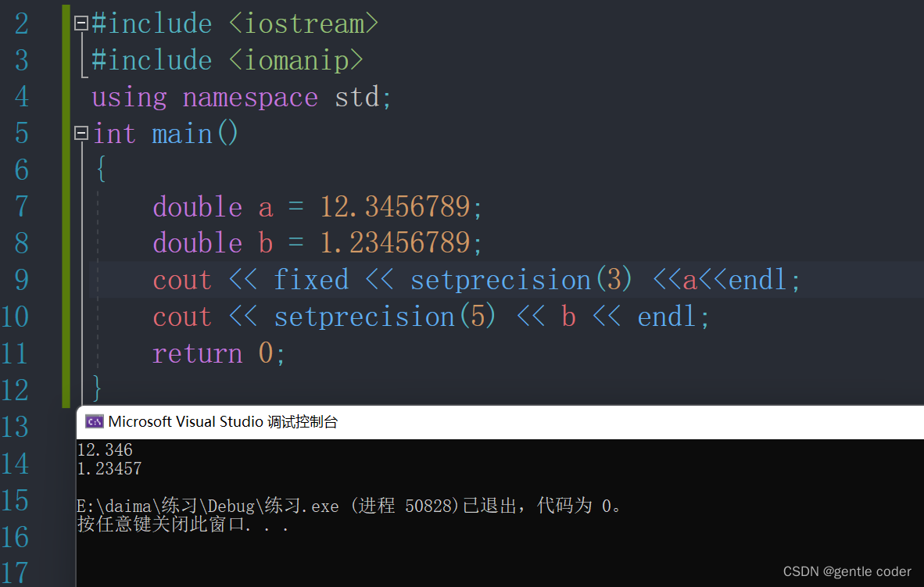Collapse the main() function block

(80, 133)
